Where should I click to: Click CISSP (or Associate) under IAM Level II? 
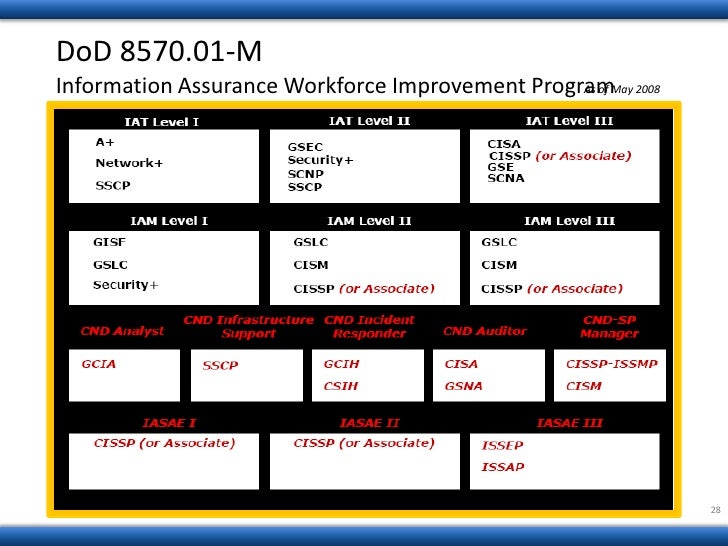364,289
